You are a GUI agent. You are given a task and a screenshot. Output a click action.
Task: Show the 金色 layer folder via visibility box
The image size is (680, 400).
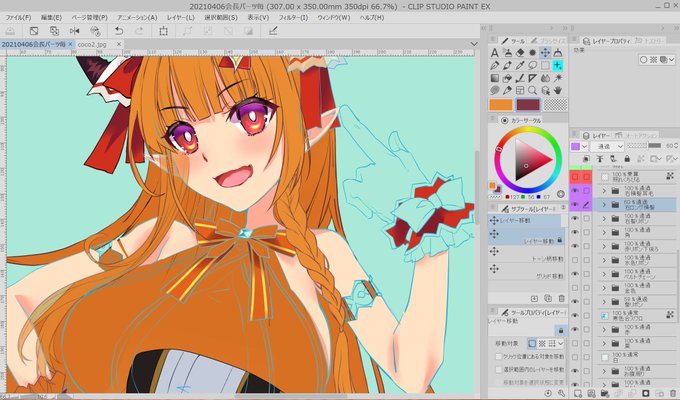[575, 288]
